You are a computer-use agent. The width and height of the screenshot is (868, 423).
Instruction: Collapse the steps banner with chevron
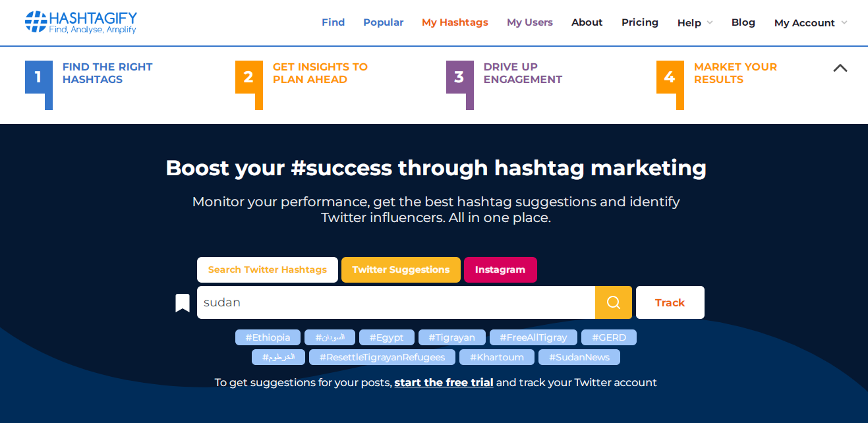(x=840, y=68)
